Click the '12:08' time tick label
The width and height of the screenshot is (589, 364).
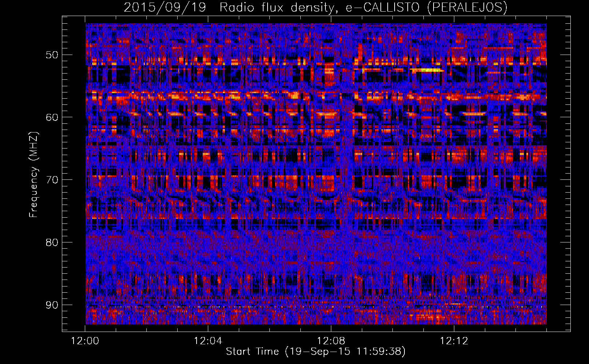pyautogui.click(x=331, y=341)
